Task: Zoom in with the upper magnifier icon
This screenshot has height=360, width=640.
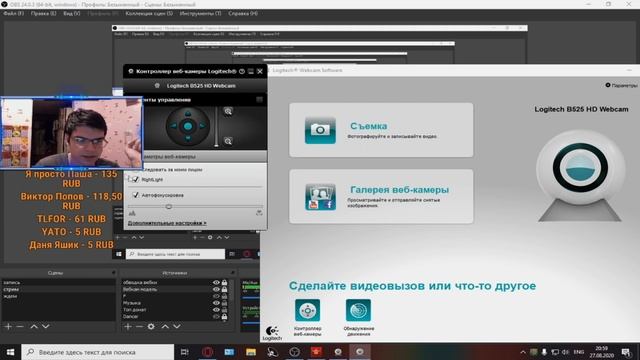Action: point(228,111)
